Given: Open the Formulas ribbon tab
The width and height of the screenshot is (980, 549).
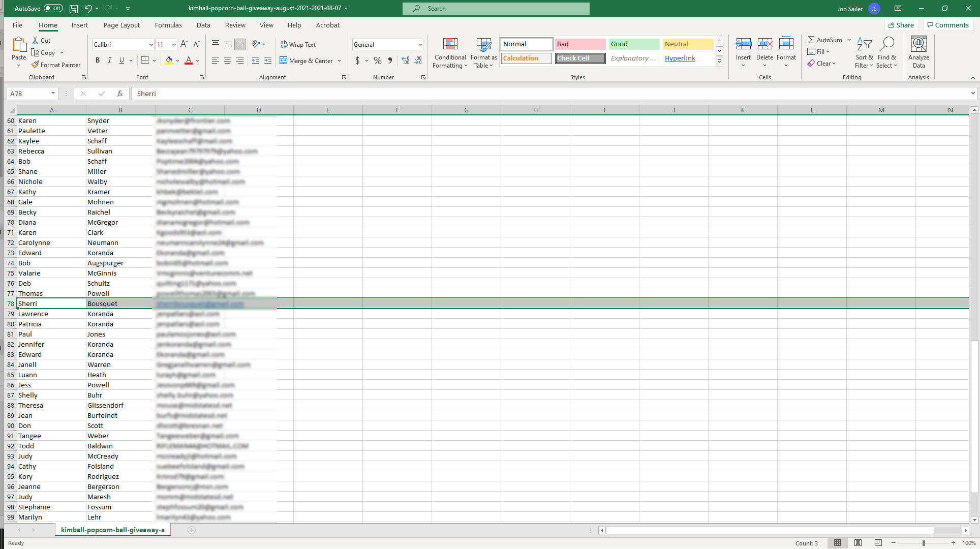Looking at the screenshot, I should (x=168, y=25).
